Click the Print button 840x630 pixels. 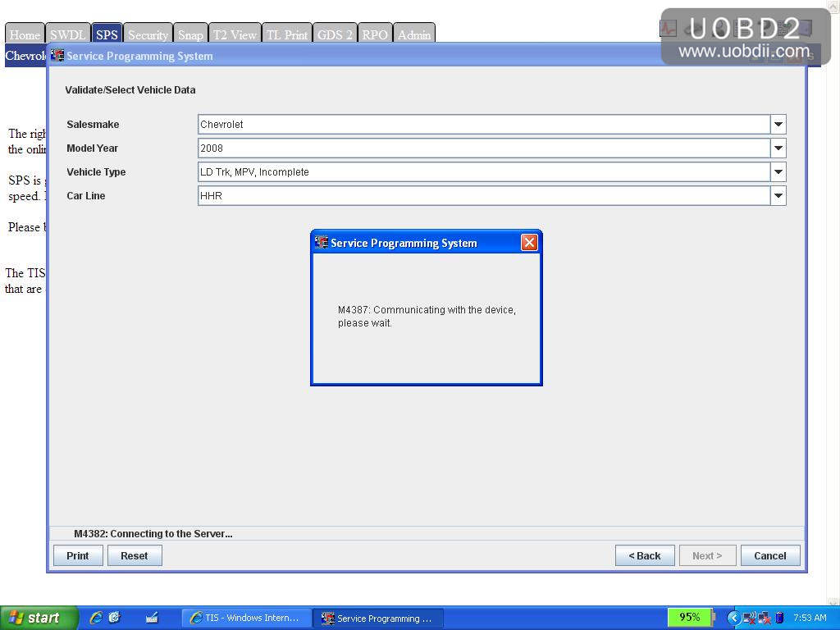click(78, 555)
